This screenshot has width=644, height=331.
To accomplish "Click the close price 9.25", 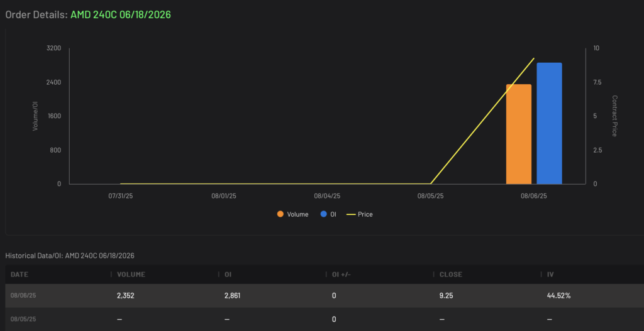I will 446,295.
